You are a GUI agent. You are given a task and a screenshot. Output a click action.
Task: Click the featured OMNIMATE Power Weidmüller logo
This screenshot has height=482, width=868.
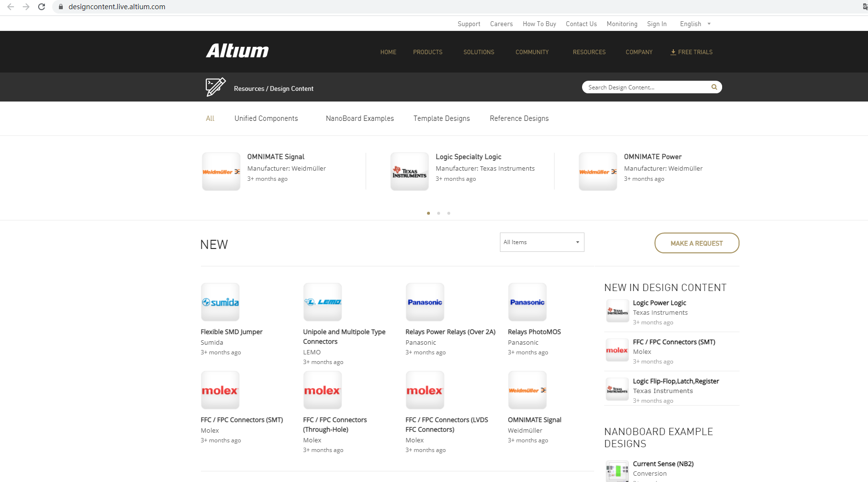coord(598,172)
